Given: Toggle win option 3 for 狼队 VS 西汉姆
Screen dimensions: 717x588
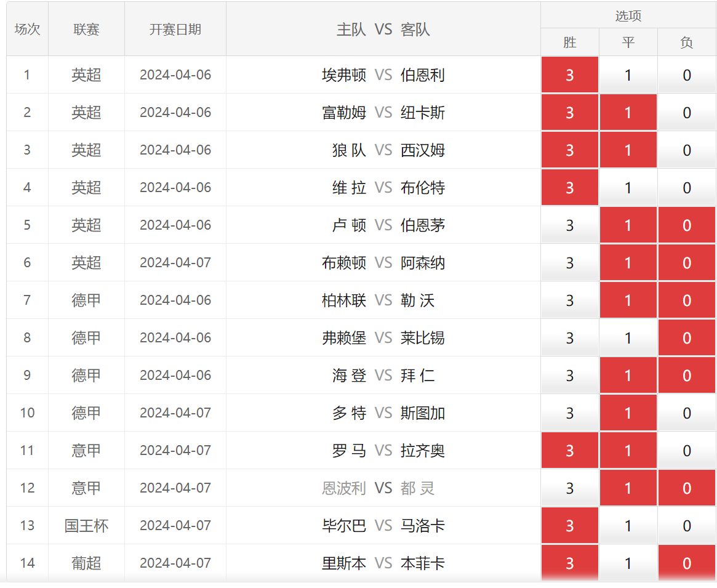Looking at the screenshot, I should pos(569,150).
